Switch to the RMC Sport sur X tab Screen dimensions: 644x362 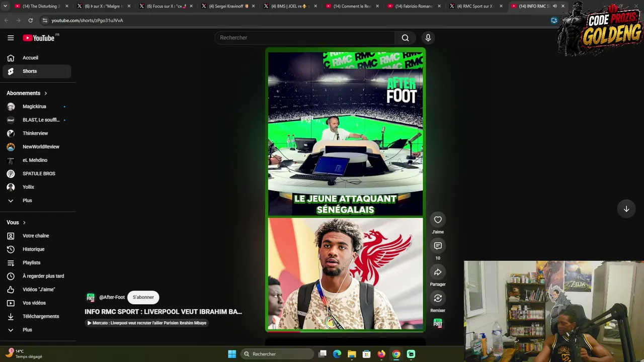pyautogui.click(x=476, y=6)
